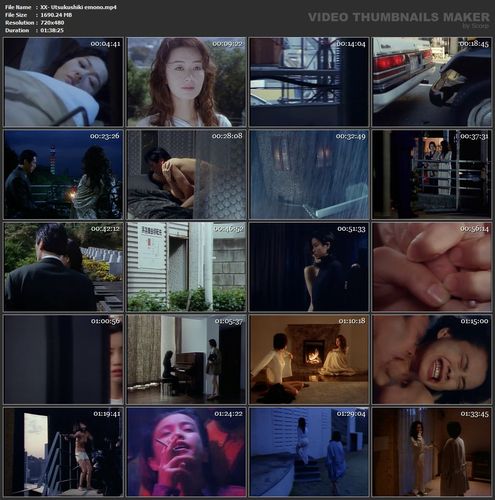Click the hallway frame at 01:33:45
This screenshot has width=495, height=500.
pos(432,452)
